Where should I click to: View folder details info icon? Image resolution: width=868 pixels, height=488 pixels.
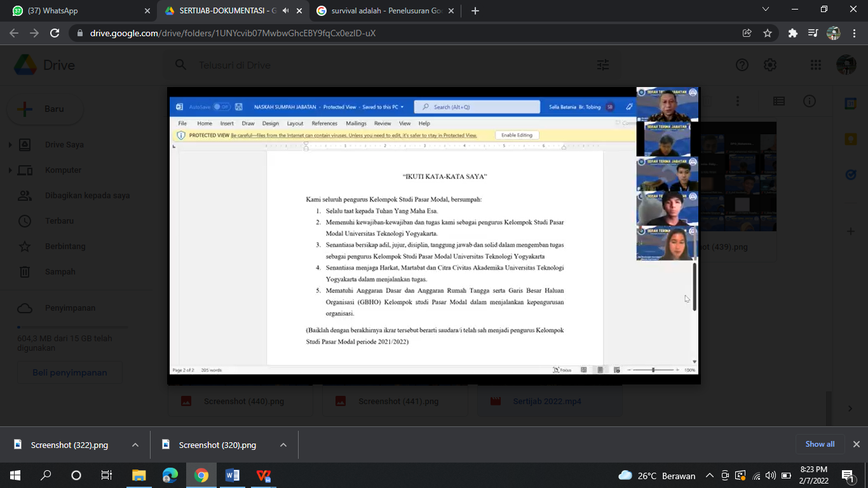pyautogui.click(x=809, y=102)
